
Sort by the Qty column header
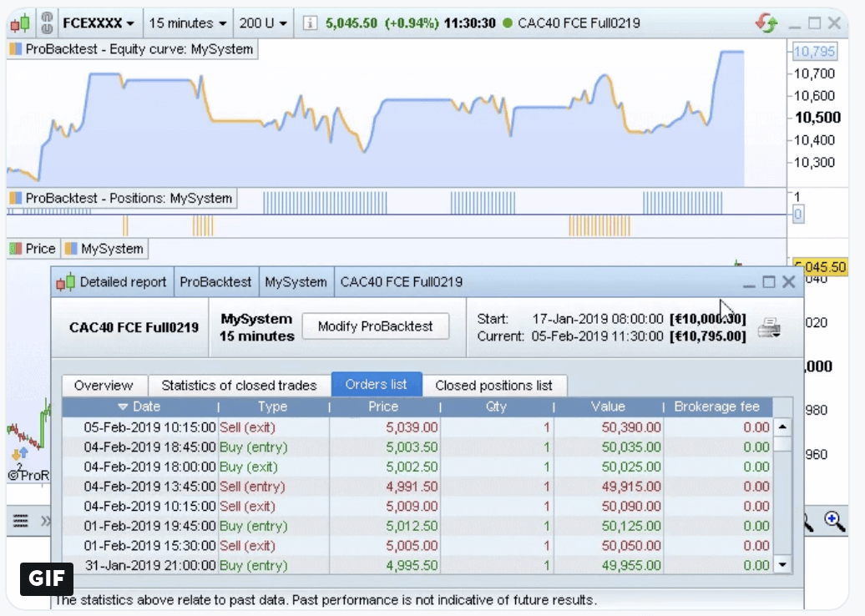pos(497,406)
